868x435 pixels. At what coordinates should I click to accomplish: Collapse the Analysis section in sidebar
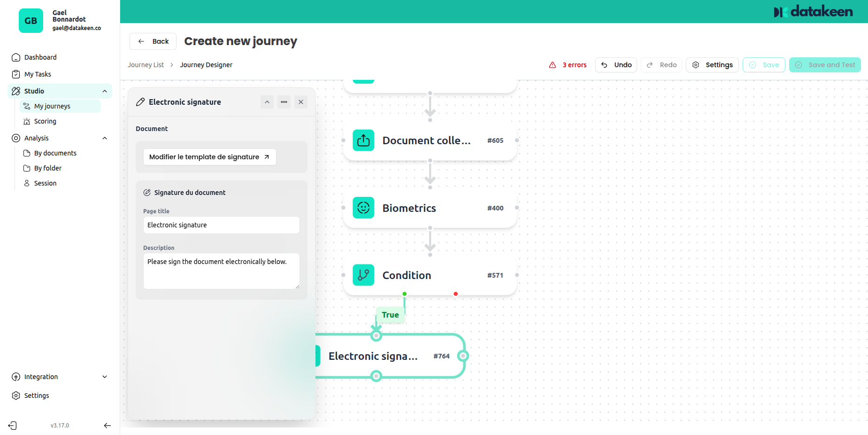[x=105, y=138]
